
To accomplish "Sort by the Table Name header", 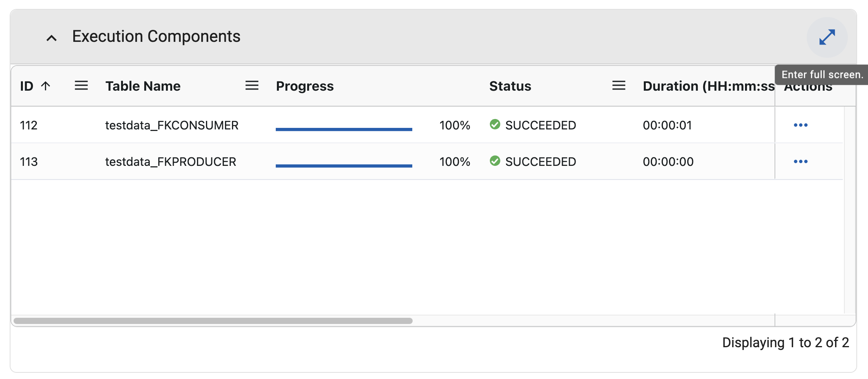I will [143, 86].
